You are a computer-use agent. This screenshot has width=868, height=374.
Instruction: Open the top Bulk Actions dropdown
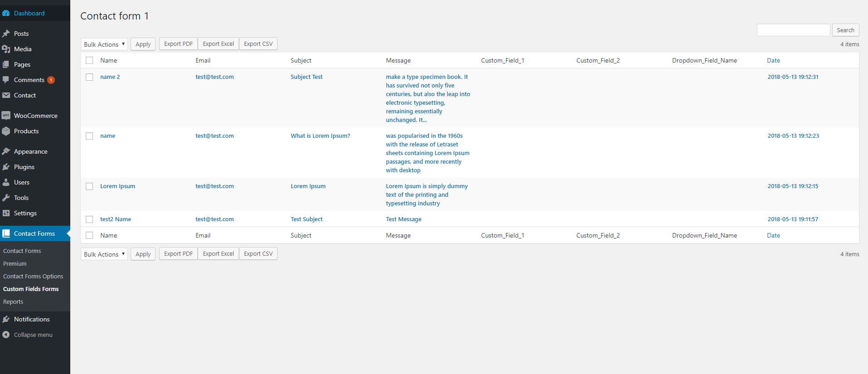pos(104,44)
